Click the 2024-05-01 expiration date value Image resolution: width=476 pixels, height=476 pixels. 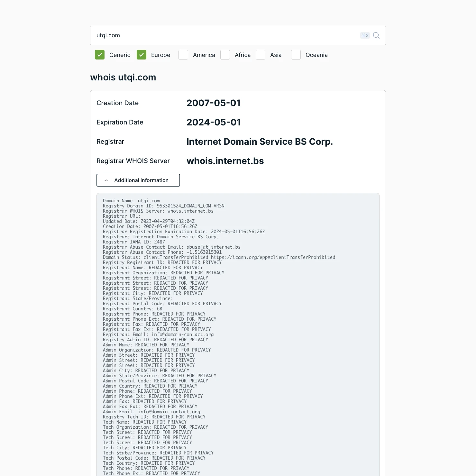click(214, 122)
